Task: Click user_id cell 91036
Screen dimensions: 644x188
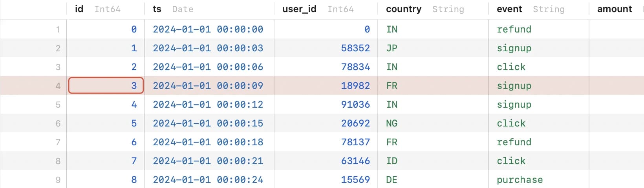Action: [x=326, y=105]
